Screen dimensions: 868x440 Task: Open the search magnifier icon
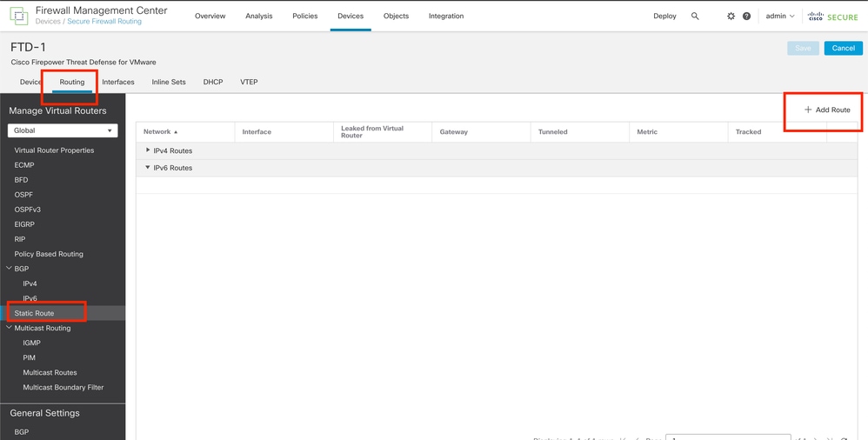(695, 16)
